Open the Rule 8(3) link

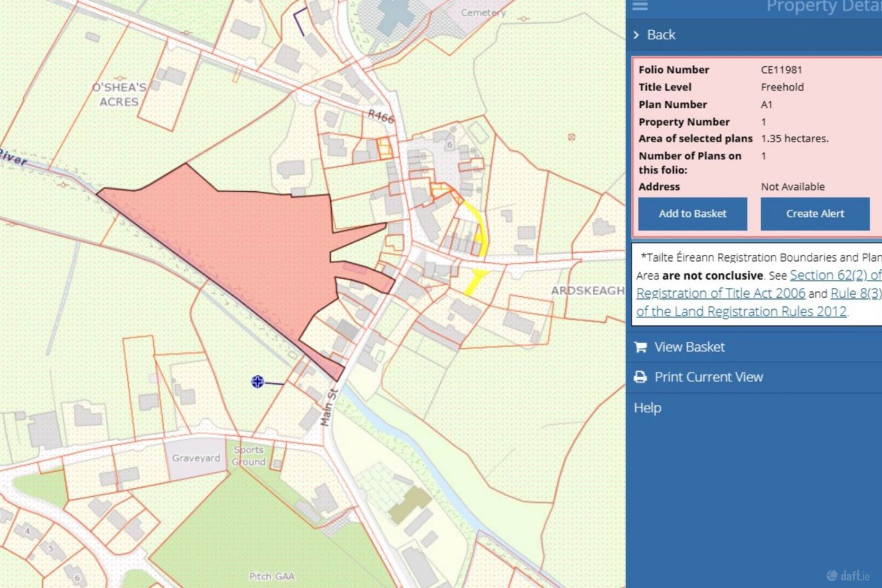coord(856,293)
